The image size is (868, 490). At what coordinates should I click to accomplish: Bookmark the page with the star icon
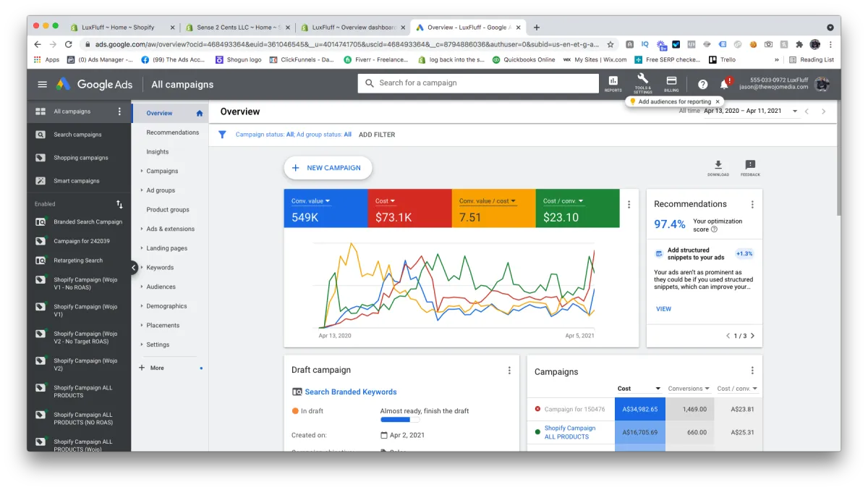point(610,44)
